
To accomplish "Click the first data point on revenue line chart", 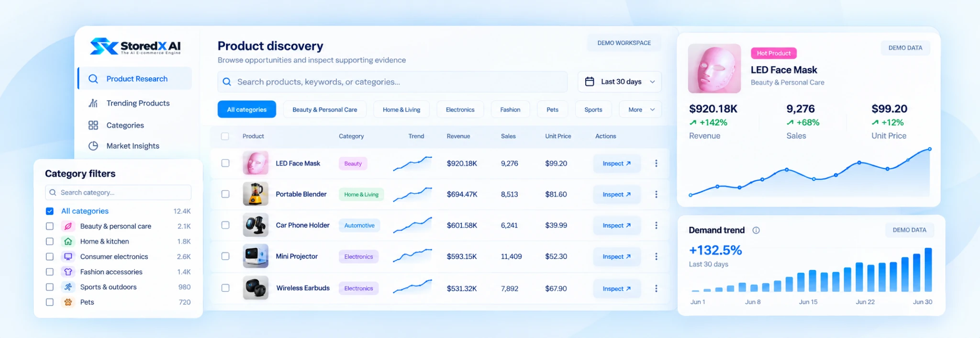I will pos(690,195).
